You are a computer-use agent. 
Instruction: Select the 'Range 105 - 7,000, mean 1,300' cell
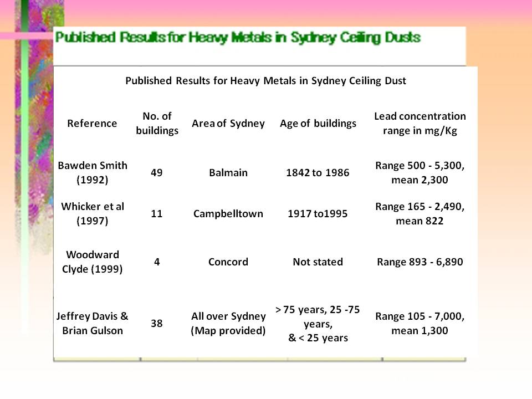coord(420,323)
